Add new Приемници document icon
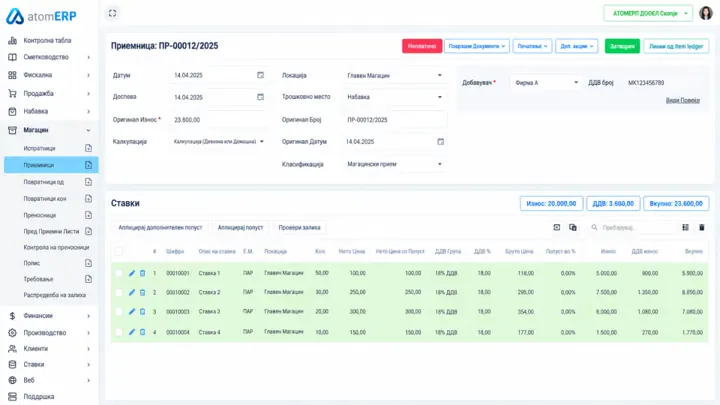720x405 pixels. 88,165
